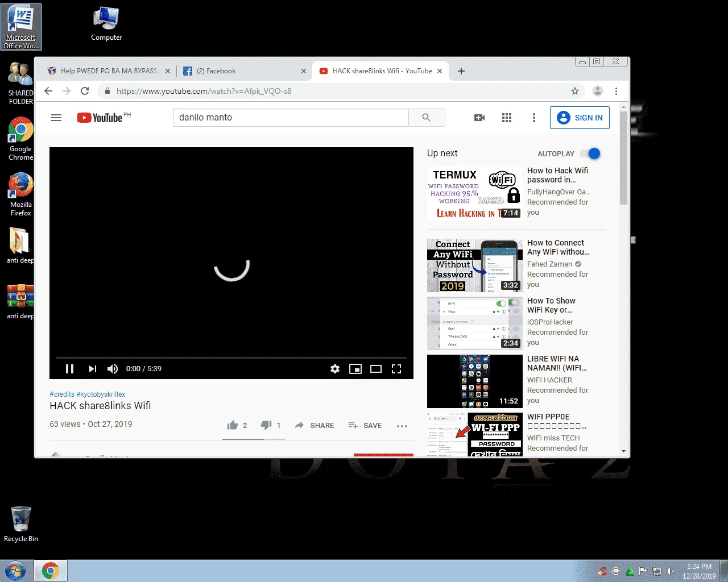Close the YouTube tab

pyautogui.click(x=439, y=71)
